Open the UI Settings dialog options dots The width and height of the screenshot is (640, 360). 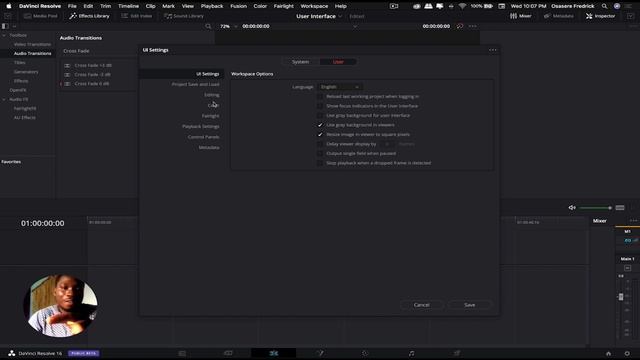click(x=493, y=50)
